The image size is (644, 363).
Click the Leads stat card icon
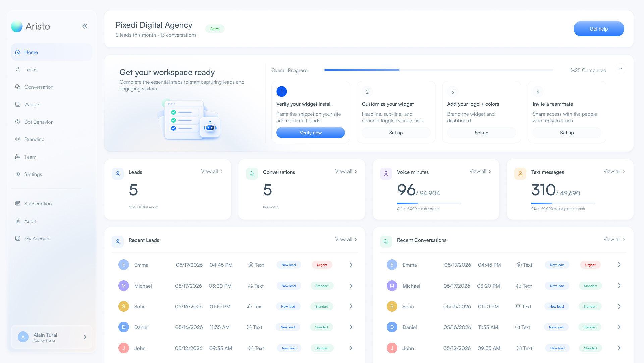tap(118, 174)
